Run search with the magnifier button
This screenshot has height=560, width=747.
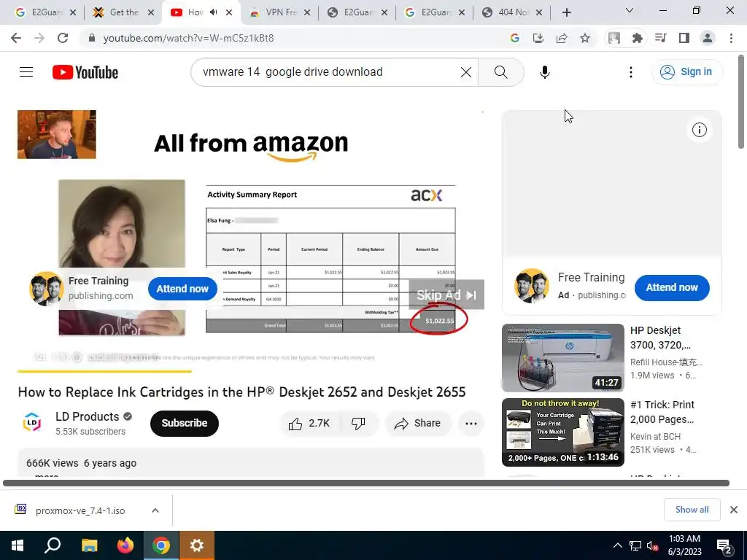[x=500, y=72]
